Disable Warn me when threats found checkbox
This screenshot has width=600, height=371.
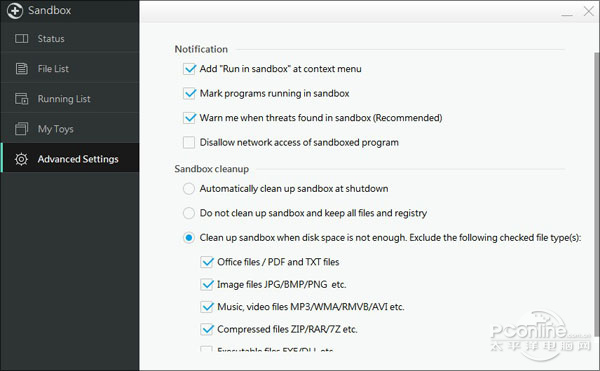click(x=189, y=118)
